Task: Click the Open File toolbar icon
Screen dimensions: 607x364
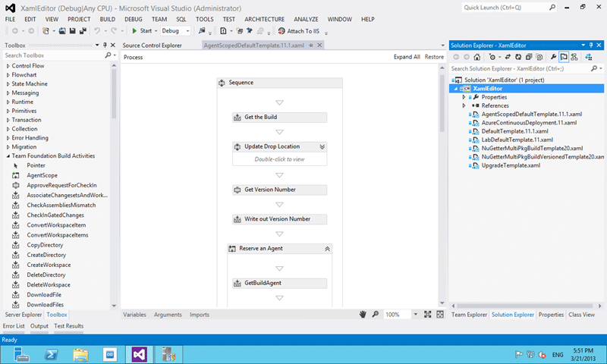Action: coord(62,31)
